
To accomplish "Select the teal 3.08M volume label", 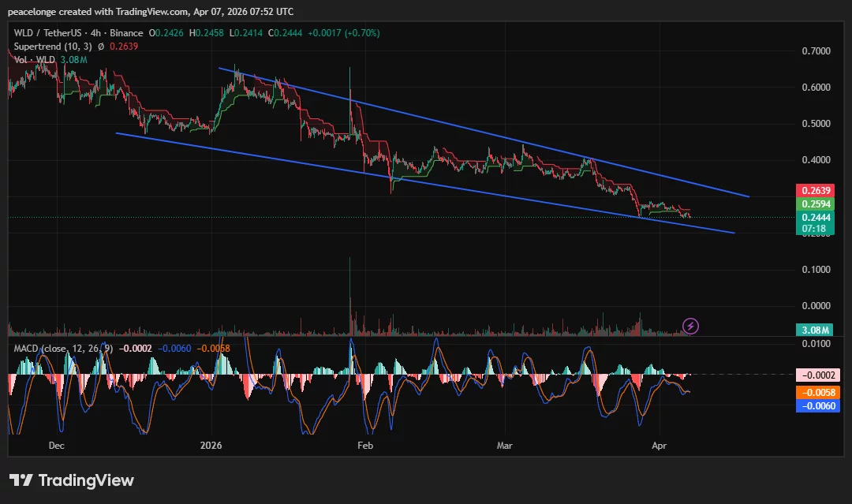I will click(816, 329).
